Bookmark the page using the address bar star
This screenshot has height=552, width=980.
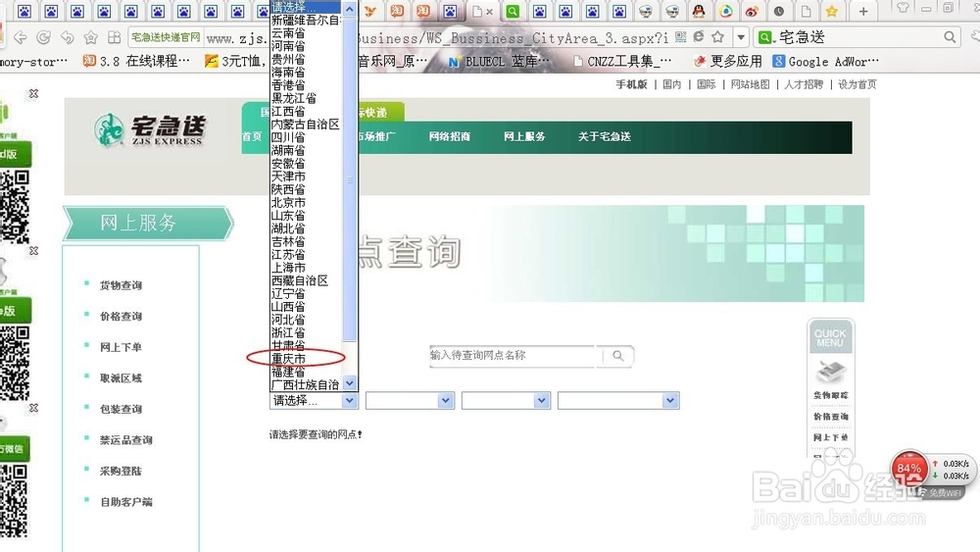click(x=718, y=37)
